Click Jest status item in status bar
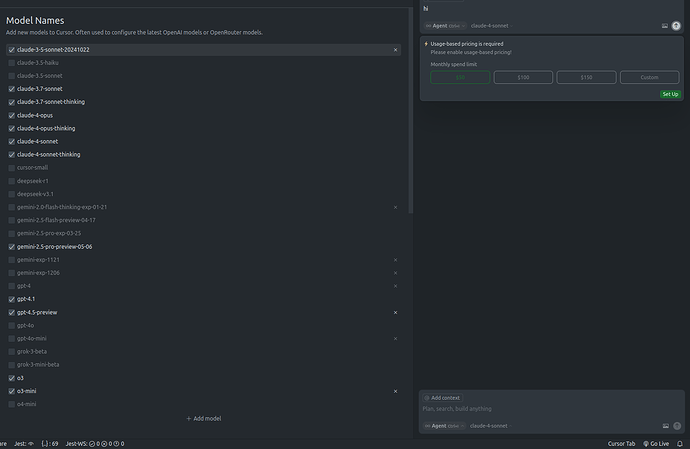This screenshot has height=449, width=690. tap(24, 444)
